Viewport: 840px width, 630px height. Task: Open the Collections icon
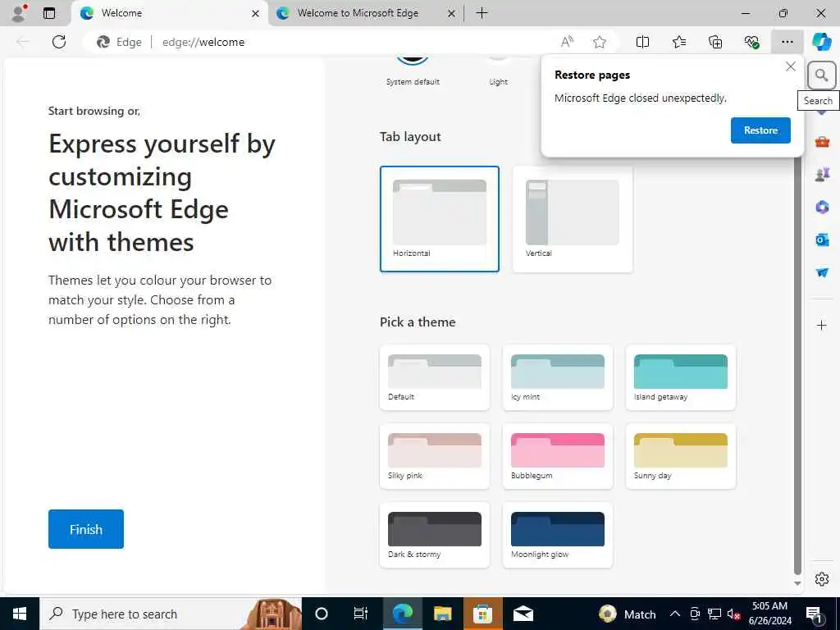pyautogui.click(x=715, y=42)
